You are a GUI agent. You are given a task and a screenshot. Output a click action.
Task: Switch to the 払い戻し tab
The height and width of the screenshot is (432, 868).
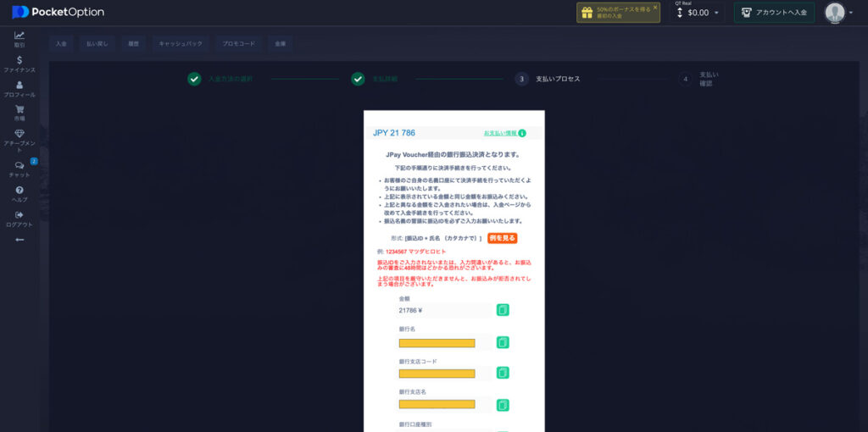pos(99,43)
